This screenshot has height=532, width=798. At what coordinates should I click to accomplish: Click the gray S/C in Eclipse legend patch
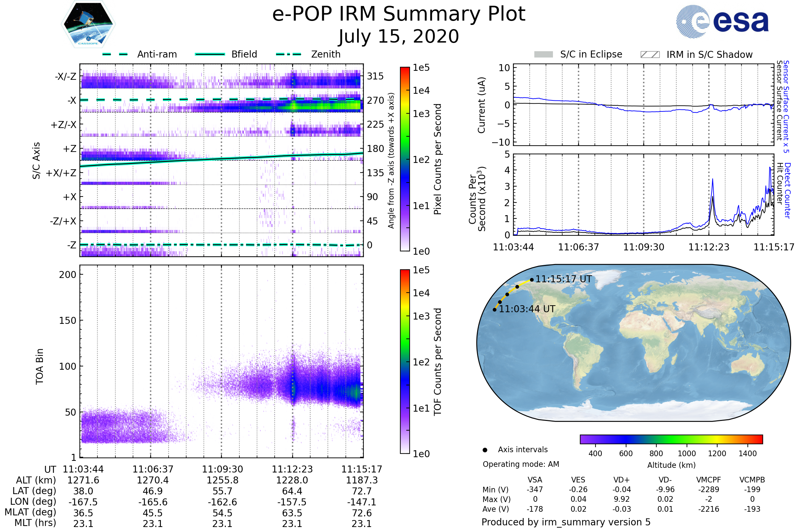(543, 55)
